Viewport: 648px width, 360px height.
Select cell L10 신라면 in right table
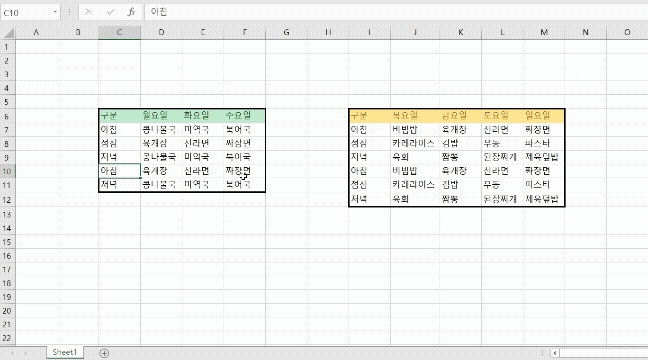click(x=502, y=171)
